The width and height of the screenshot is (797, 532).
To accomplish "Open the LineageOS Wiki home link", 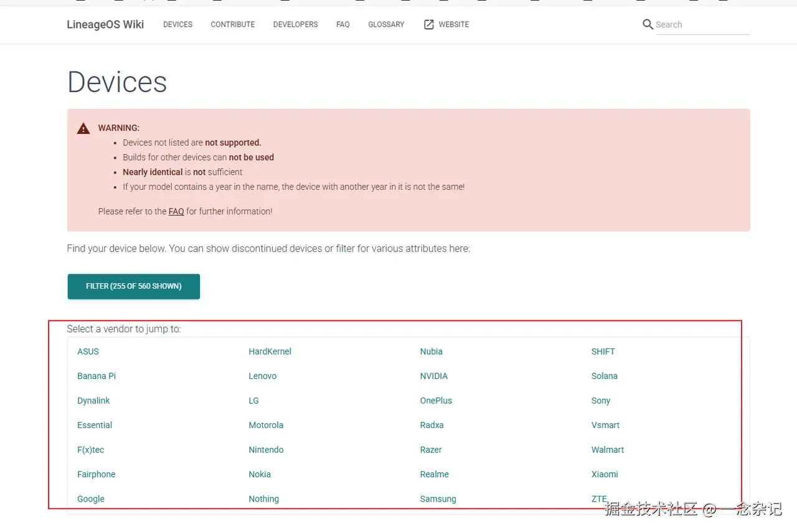I will [105, 24].
